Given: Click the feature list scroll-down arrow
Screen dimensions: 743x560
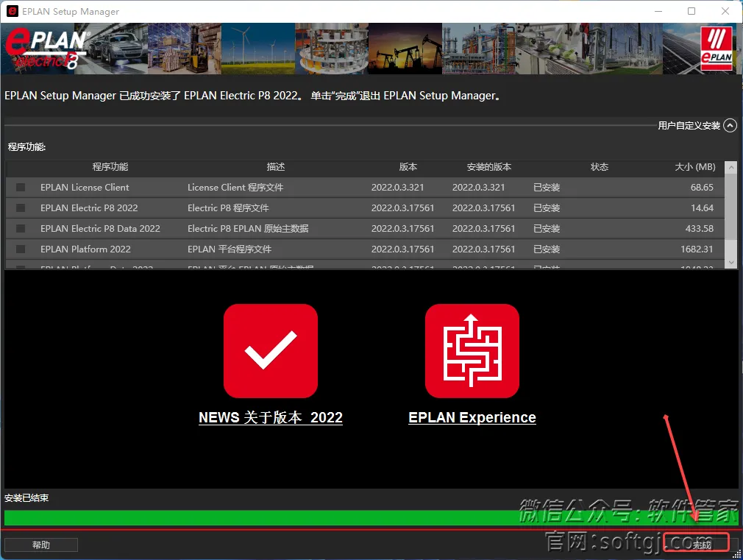Looking at the screenshot, I should tap(730, 263).
